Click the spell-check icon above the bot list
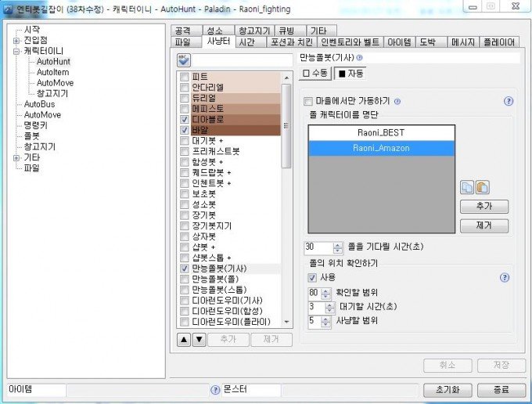 184,60
